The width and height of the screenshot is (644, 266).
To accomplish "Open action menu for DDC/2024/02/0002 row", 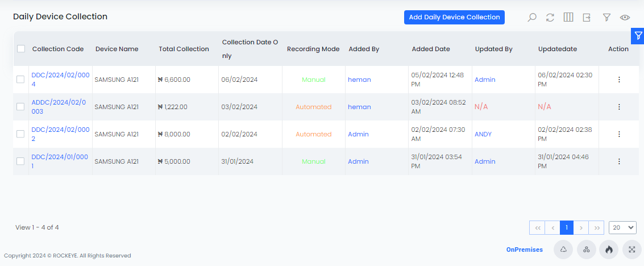I will 619,134.
